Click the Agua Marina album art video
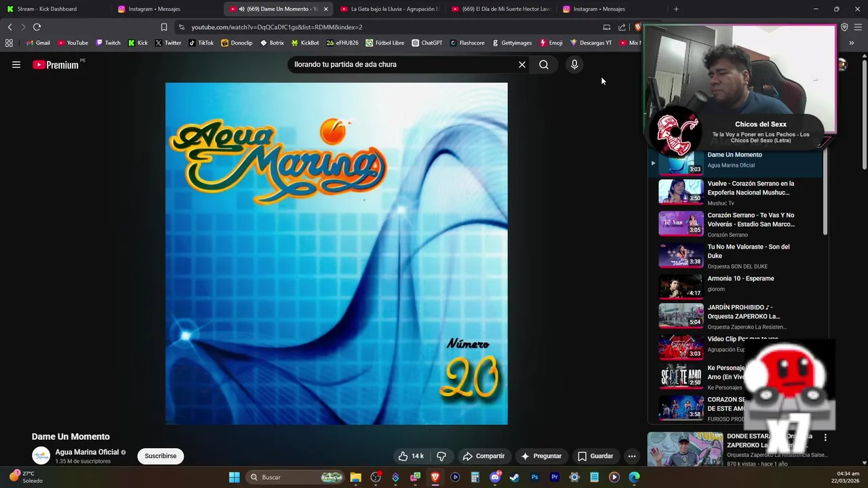Image resolution: width=868 pixels, height=488 pixels. point(336,253)
